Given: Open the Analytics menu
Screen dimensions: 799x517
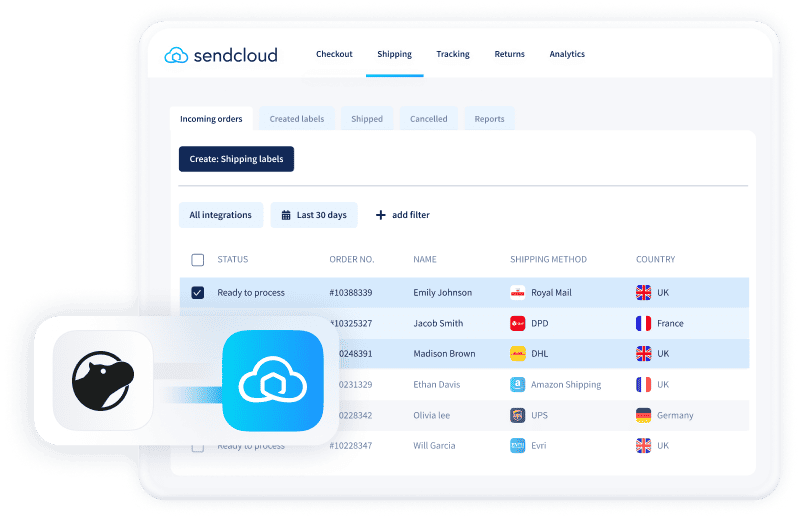Looking at the screenshot, I should 567,54.
